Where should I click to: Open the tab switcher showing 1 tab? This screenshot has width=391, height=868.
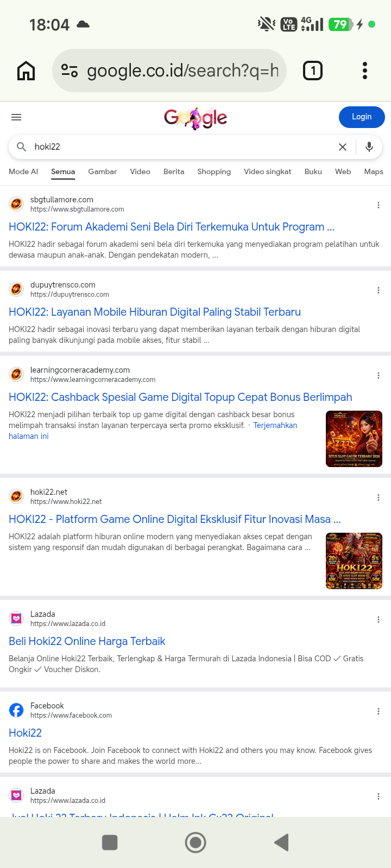tap(312, 71)
